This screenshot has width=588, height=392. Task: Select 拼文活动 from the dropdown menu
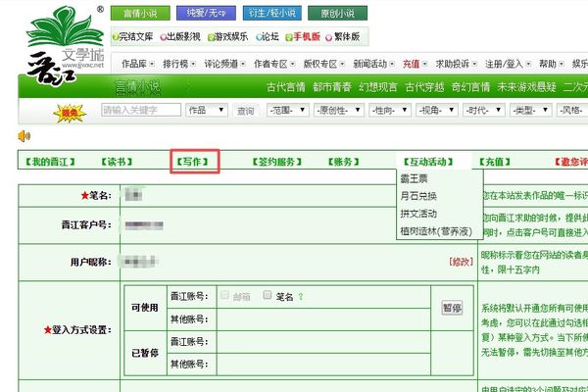pos(418,214)
